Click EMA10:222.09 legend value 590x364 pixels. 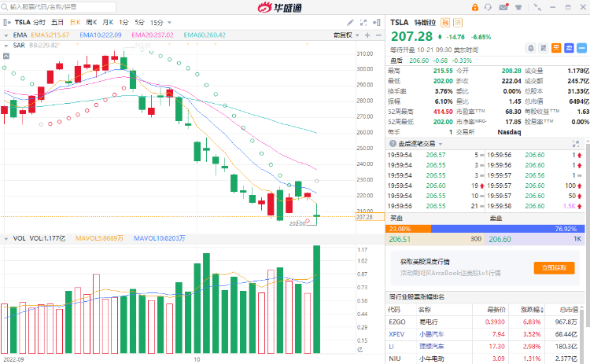(x=101, y=35)
